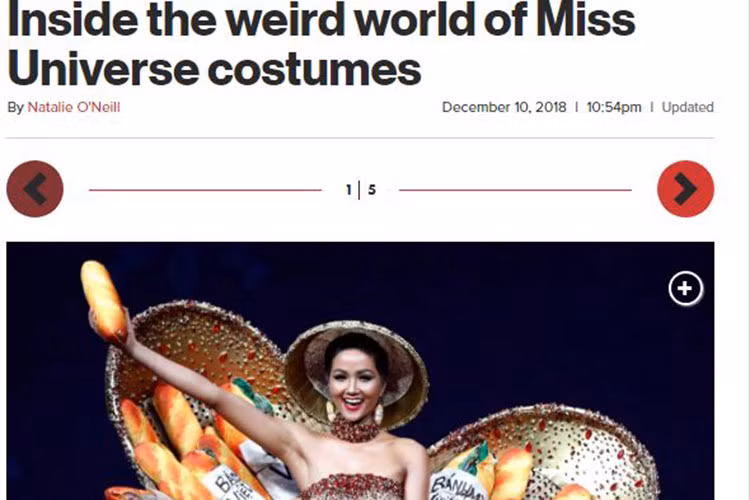Image resolution: width=750 pixels, height=500 pixels.
Task: Click the right bread basket in photo
Action: click(545, 452)
